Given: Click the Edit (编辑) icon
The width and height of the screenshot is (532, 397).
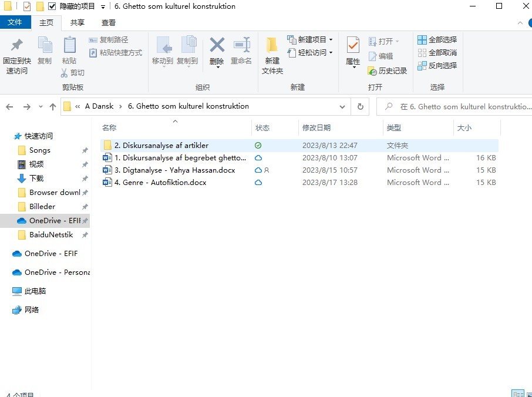Looking at the screenshot, I should click(372, 56).
